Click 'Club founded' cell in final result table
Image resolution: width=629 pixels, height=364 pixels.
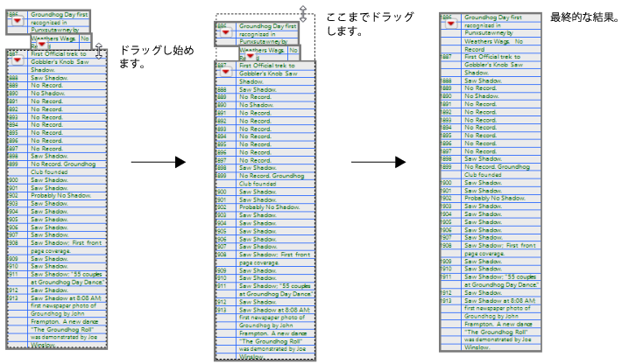[x=483, y=174]
